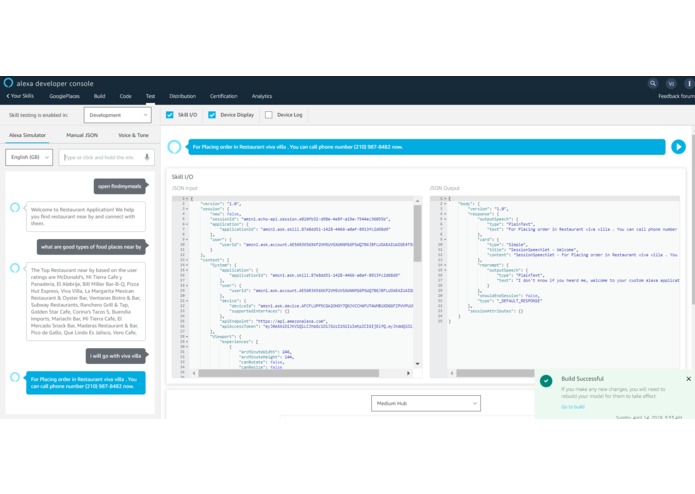The height and width of the screenshot is (494, 695).
Task: Open the Development skill testing dropdown
Action: 117,115
